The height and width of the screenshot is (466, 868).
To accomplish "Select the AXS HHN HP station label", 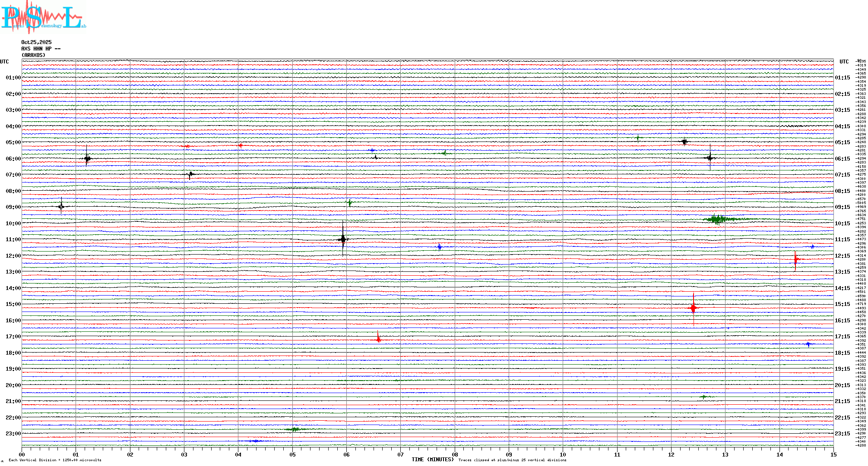I will (x=41, y=49).
